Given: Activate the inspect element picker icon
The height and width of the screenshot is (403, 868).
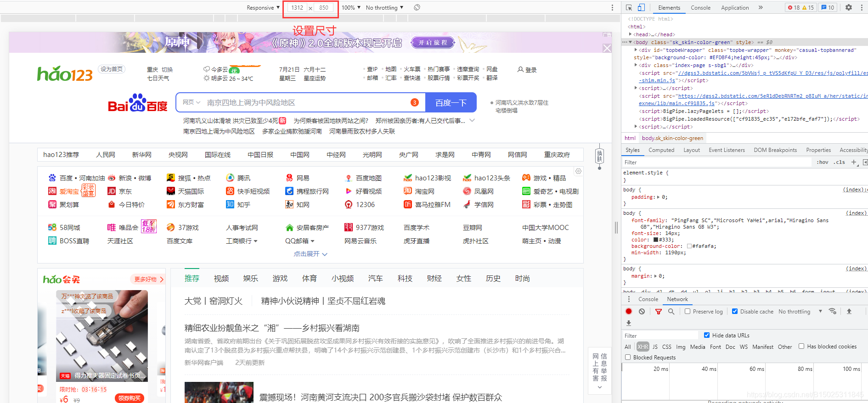Looking at the screenshot, I should coord(629,7).
